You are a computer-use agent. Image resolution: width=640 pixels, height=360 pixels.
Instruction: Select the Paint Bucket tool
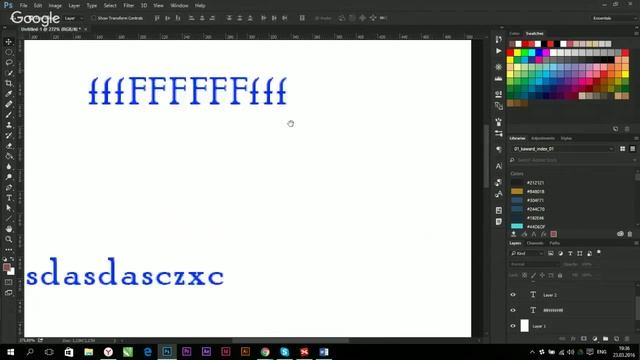9,156
